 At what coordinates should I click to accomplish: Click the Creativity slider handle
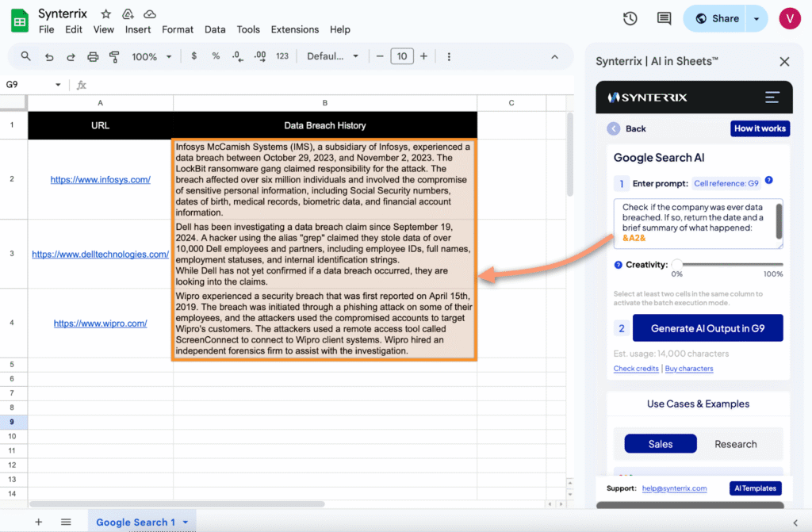tap(677, 264)
